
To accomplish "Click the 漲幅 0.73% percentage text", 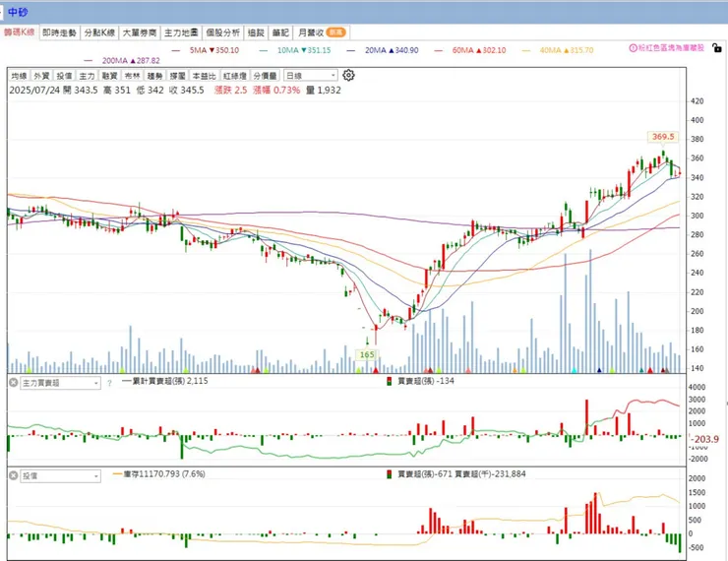I will 276,91.
